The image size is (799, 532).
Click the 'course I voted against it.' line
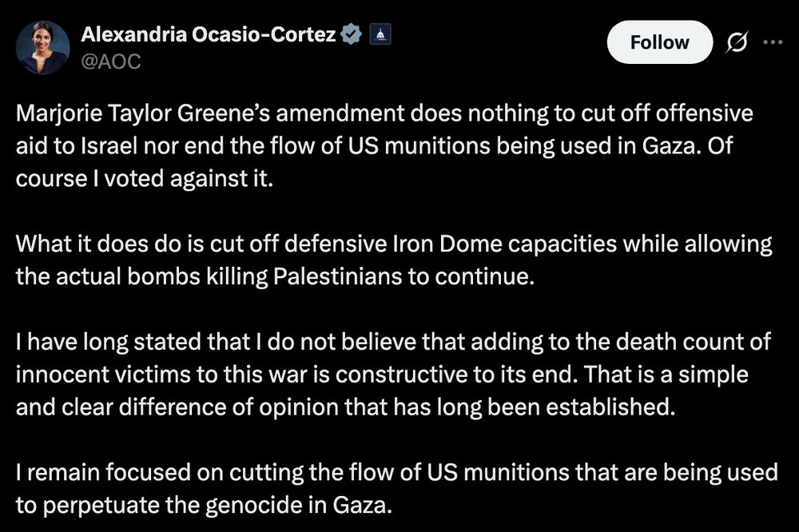click(x=145, y=179)
